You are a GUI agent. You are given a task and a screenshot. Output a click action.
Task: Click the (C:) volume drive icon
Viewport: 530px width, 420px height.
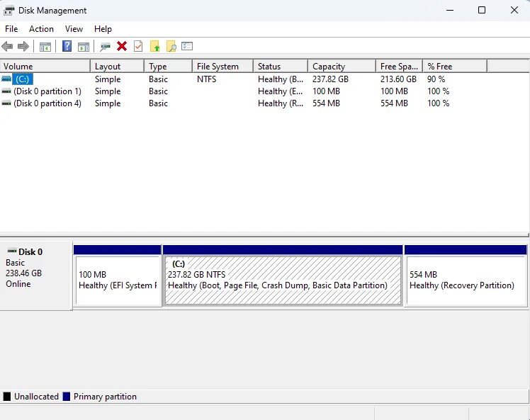coord(6,79)
